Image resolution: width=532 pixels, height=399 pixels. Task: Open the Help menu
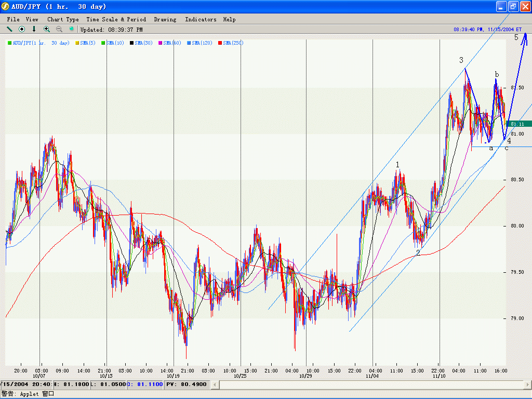(x=229, y=19)
